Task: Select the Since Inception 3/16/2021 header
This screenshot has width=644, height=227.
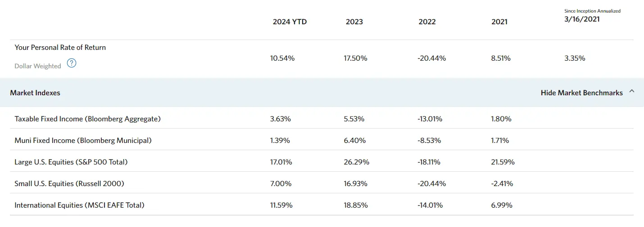Action: pyautogui.click(x=582, y=19)
